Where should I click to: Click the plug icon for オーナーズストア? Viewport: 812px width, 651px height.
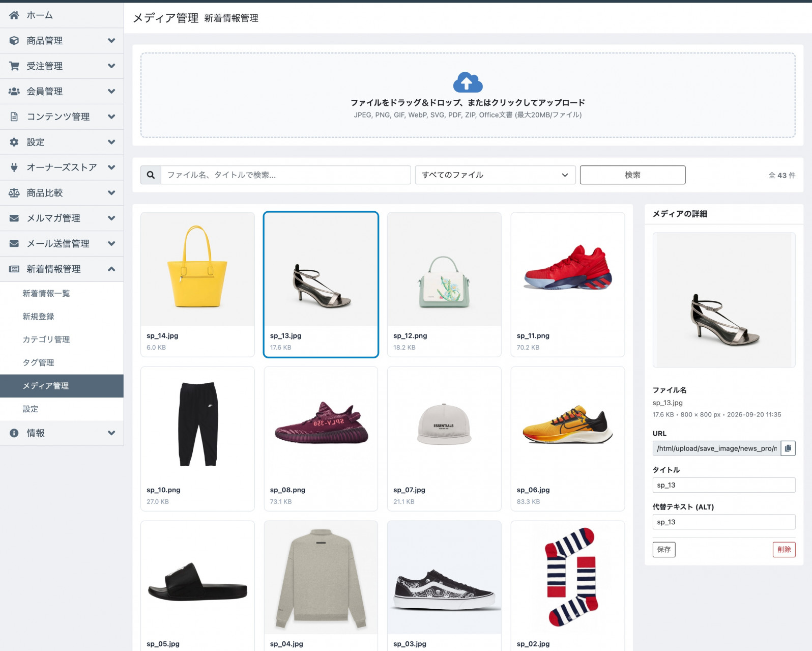(14, 167)
